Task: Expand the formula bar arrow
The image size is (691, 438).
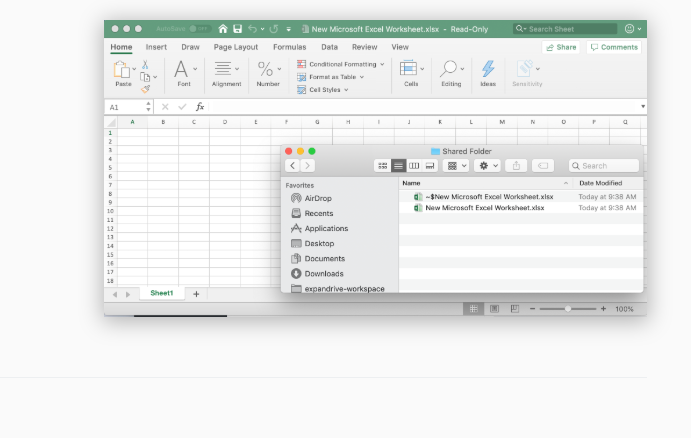Action: (643, 106)
